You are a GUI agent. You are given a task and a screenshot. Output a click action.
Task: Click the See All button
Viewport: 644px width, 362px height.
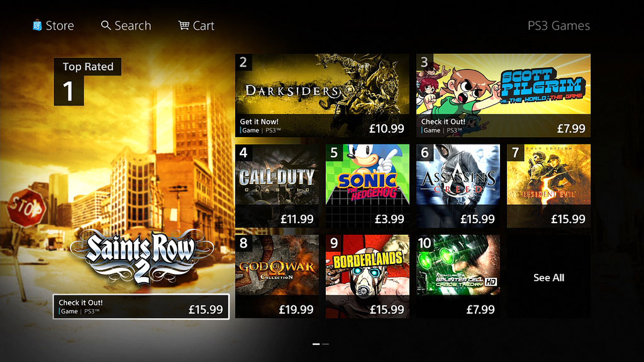pyautogui.click(x=548, y=277)
